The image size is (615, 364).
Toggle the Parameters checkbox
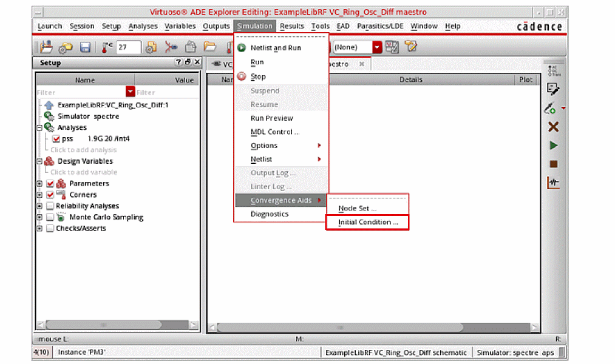point(50,183)
